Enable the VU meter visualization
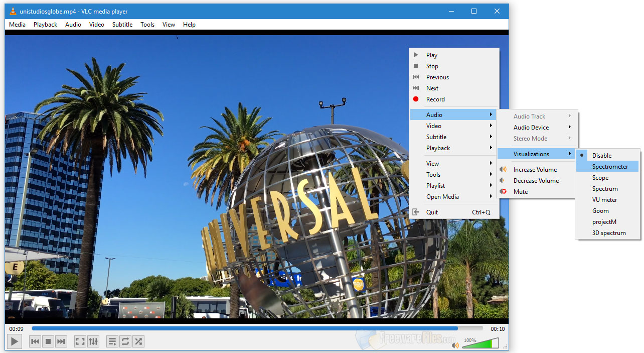The height and width of the screenshot is (353, 644). 608,200
